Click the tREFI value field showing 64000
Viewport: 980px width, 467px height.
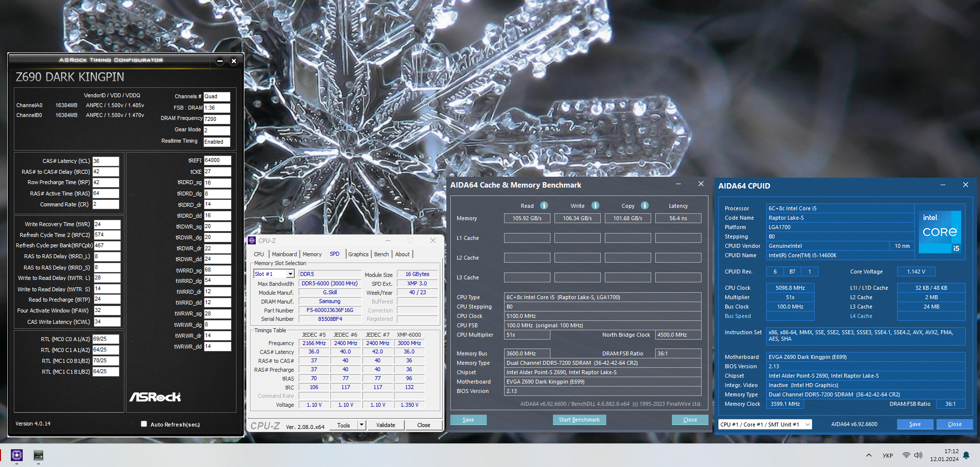coord(217,160)
